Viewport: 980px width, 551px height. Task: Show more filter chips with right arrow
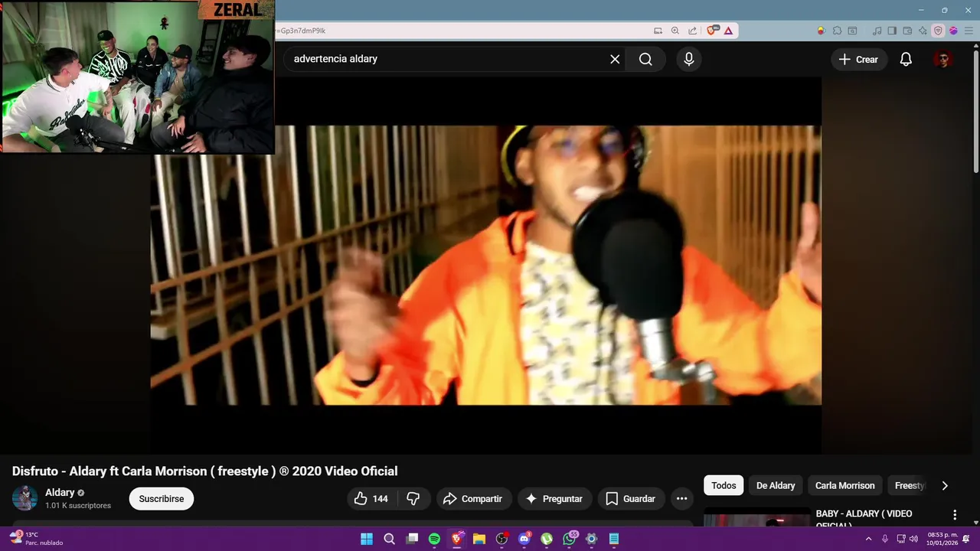[945, 485]
